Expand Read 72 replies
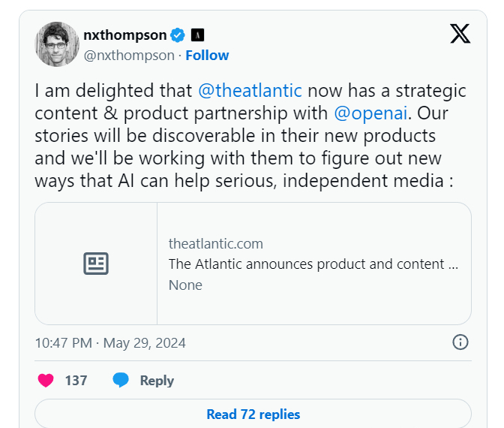The image size is (504, 428). 253,414
